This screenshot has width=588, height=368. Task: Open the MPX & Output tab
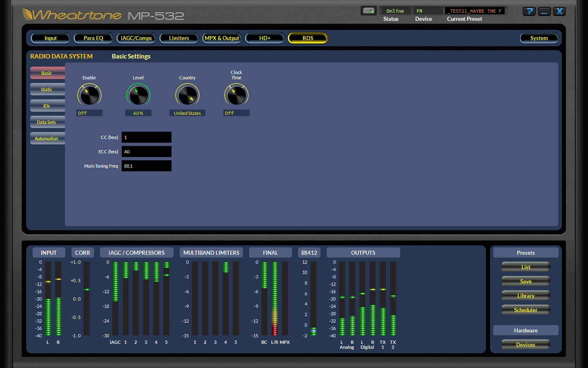pyautogui.click(x=222, y=38)
